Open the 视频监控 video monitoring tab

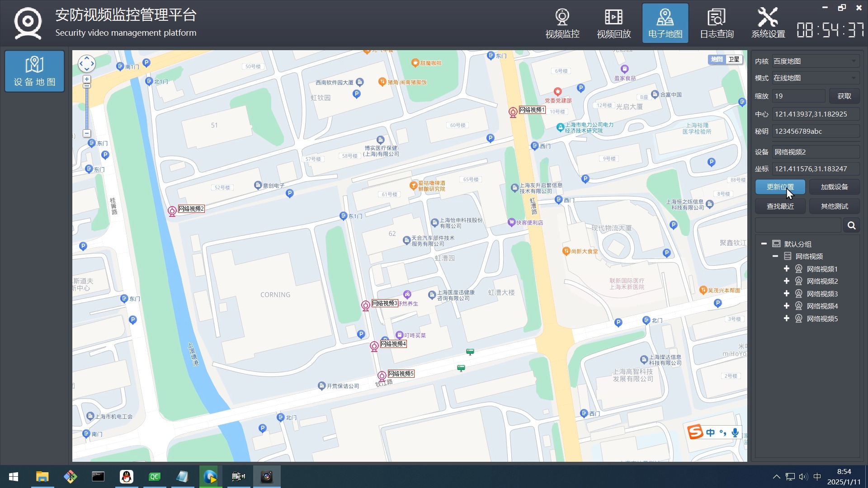(562, 23)
